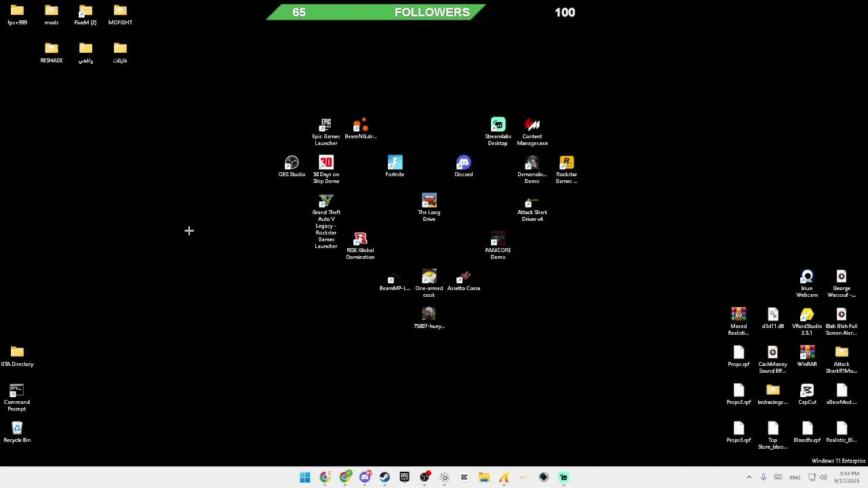Select the Grand Theft Auto V Legacy shortcut

326,221
